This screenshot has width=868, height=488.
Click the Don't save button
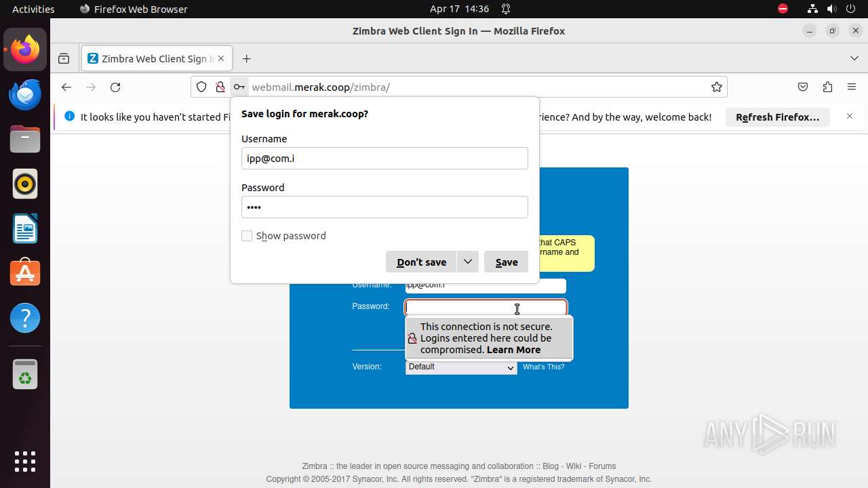point(421,262)
